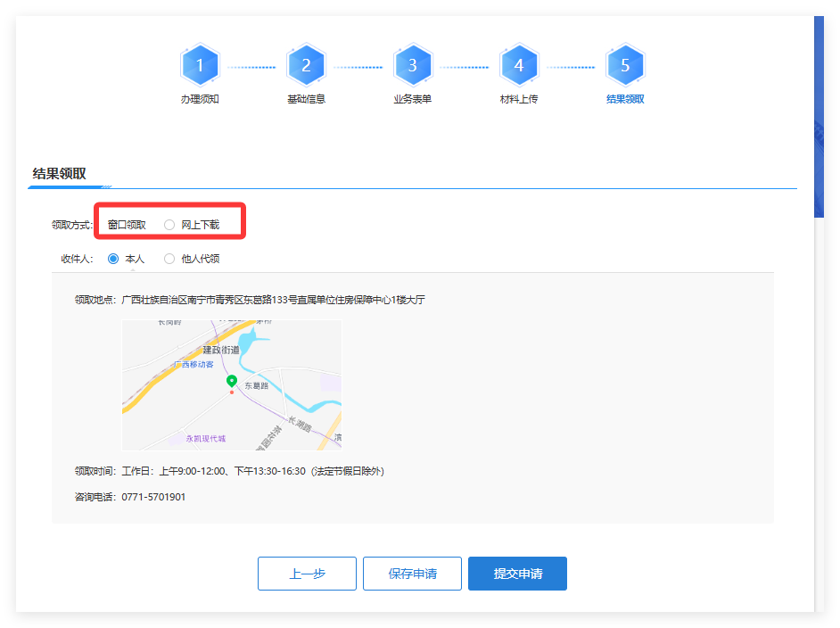This screenshot has width=840, height=628.
Task: Open the 业务表单 step label
Action: tap(412, 99)
